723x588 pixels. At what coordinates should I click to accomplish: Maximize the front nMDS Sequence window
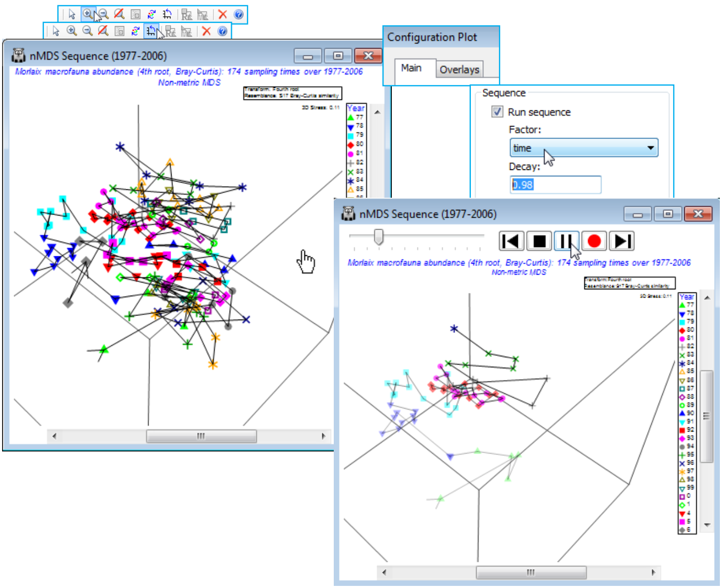[x=667, y=214]
